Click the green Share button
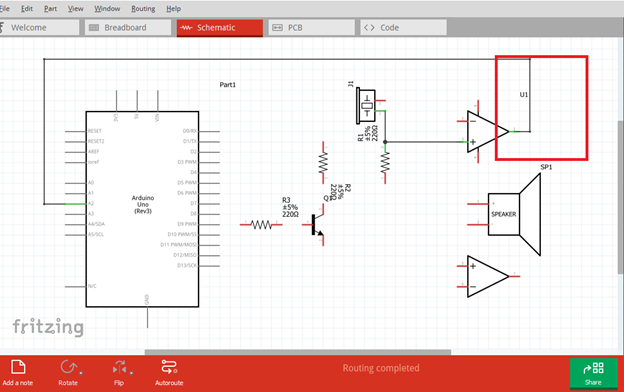Image resolution: width=624 pixels, height=392 pixels. (x=593, y=373)
